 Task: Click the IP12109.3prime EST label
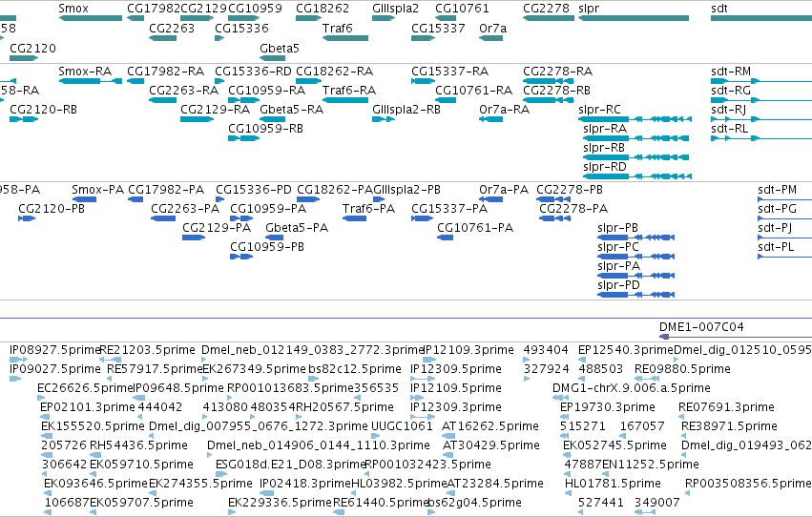click(468, 350)
